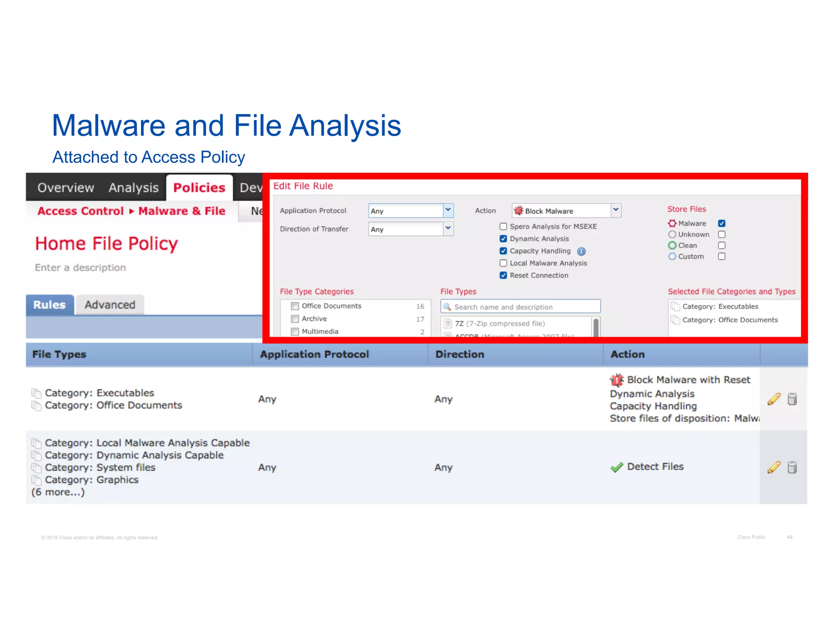The image size is (834, 644).
Task: Click the selected Category: Executables icon
Action: [675, 307]
